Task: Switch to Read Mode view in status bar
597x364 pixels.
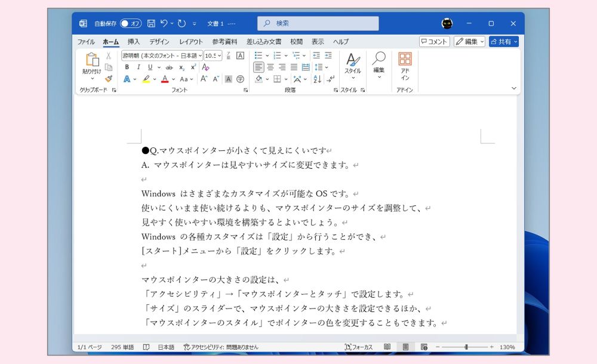Action: click(387, 347)
